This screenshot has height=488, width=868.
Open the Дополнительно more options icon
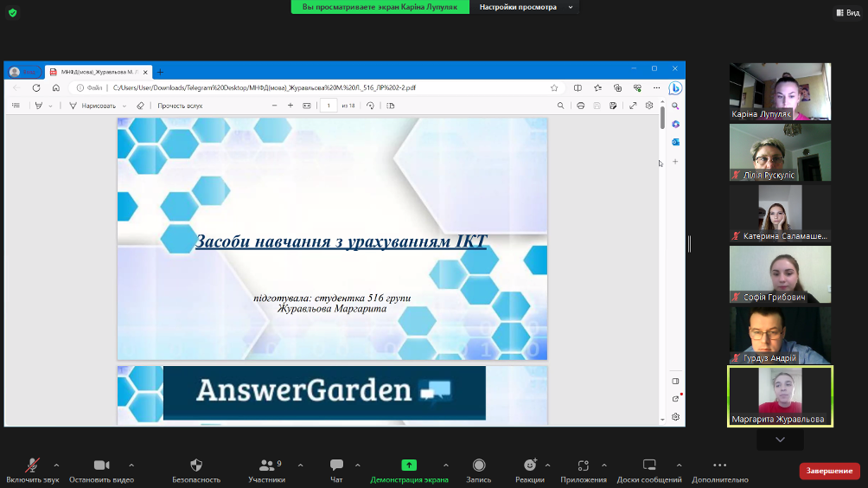719,466
